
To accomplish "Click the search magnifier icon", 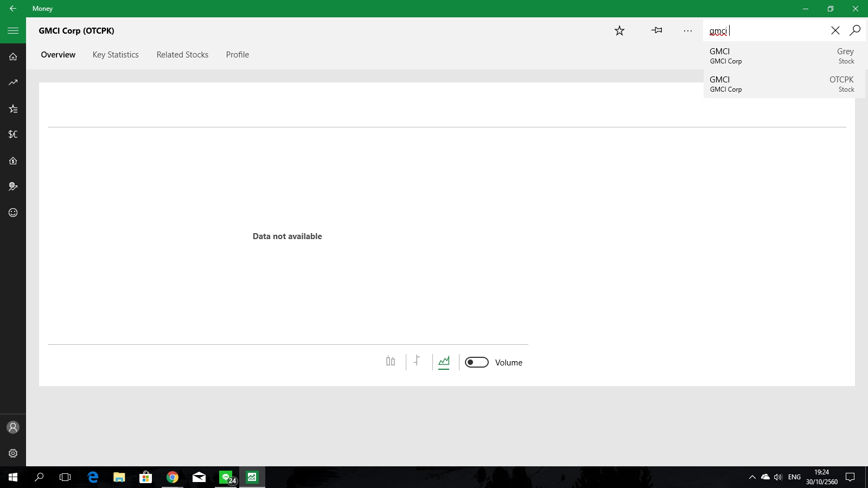I will click(x=855, y=30).
